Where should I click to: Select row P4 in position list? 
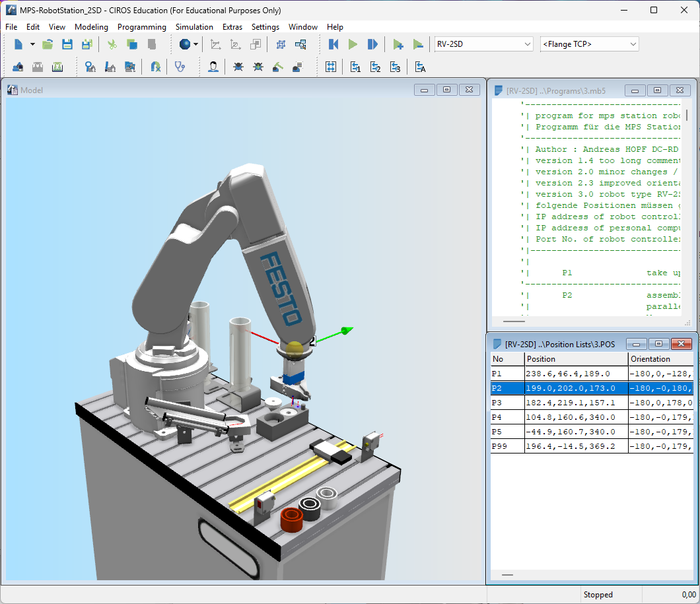click(x=592, y=417)
